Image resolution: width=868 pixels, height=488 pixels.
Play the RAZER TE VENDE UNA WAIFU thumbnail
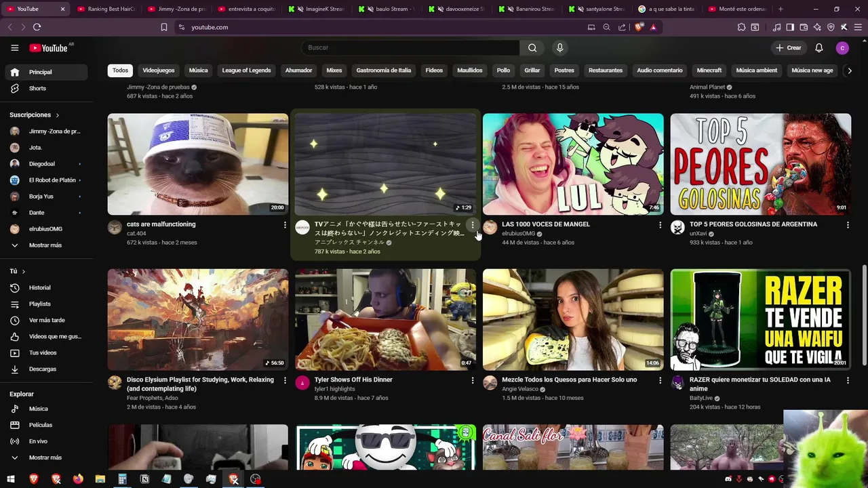click(x=761, y=320)
